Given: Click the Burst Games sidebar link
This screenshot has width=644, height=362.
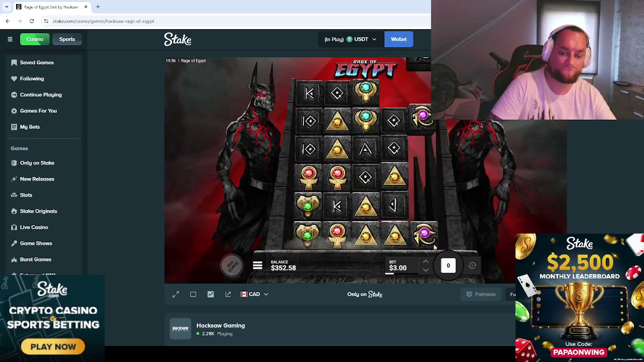Looking at the screenshot, I should click(36, 259).
